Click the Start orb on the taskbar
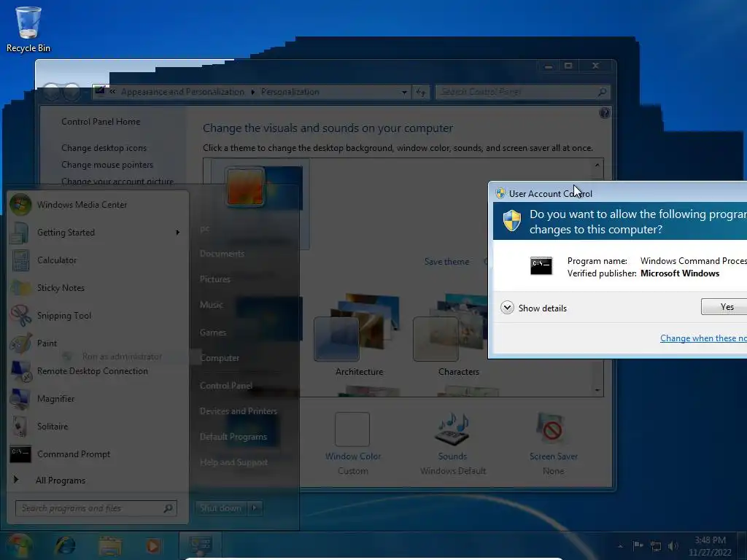This screenshot has width=747, height=560. coord(20,545)
